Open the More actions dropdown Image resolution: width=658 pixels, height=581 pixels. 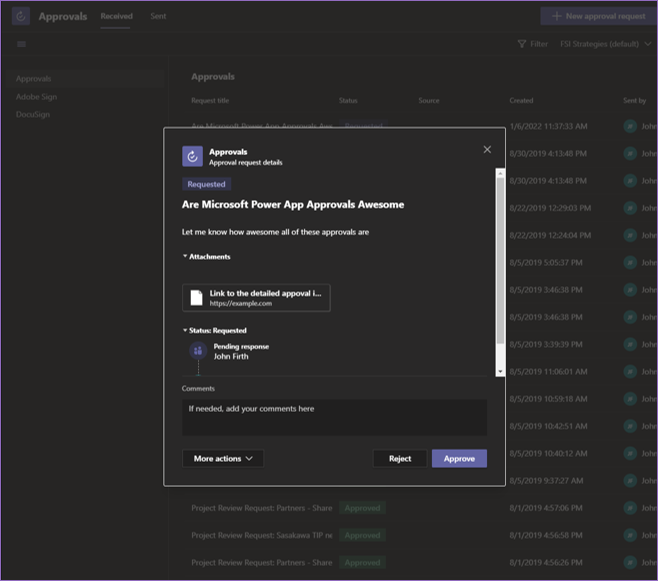(x=223, y=459)
